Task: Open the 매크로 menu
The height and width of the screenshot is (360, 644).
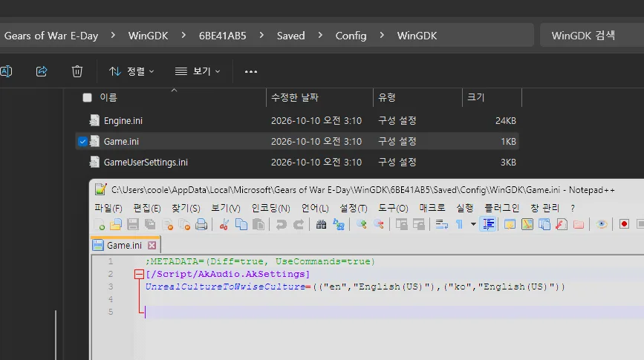Action: (x=432, y=208)
